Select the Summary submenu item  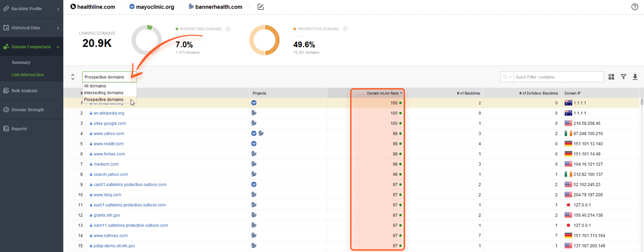tap(21, 62)
